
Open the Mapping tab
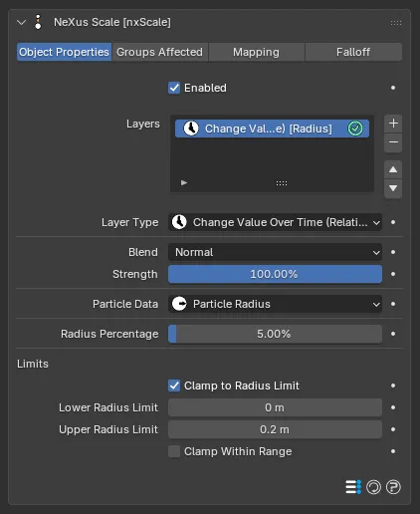coord(256,52)
